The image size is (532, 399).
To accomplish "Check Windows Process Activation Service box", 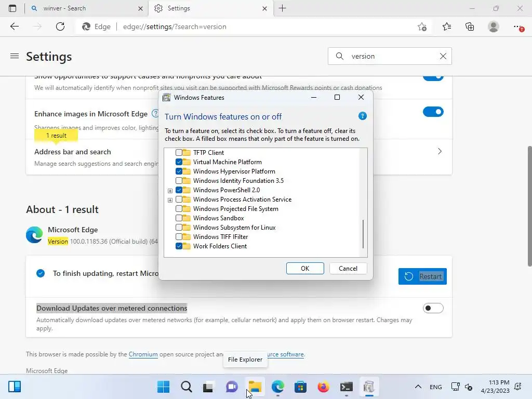I will [179, 199].
